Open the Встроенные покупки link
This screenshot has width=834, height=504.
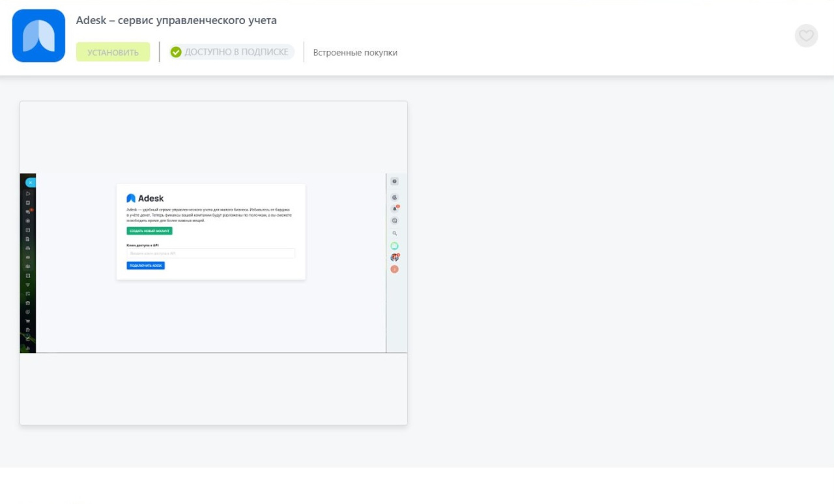[355, 53]
